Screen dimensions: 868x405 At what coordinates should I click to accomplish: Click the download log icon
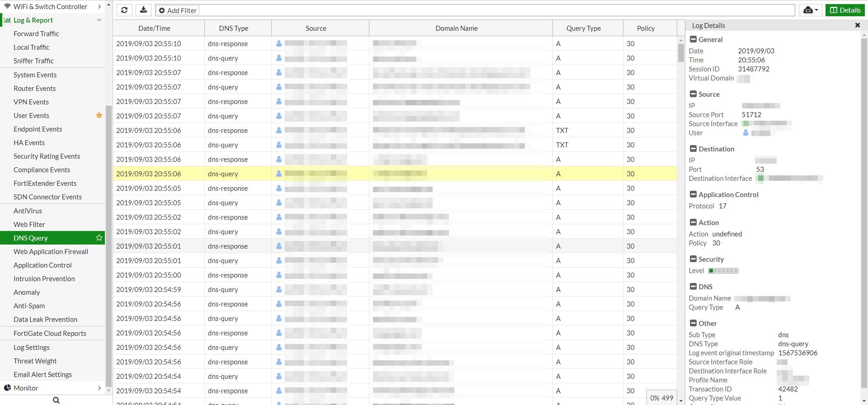pyautogui.click(x=143, y=10)
